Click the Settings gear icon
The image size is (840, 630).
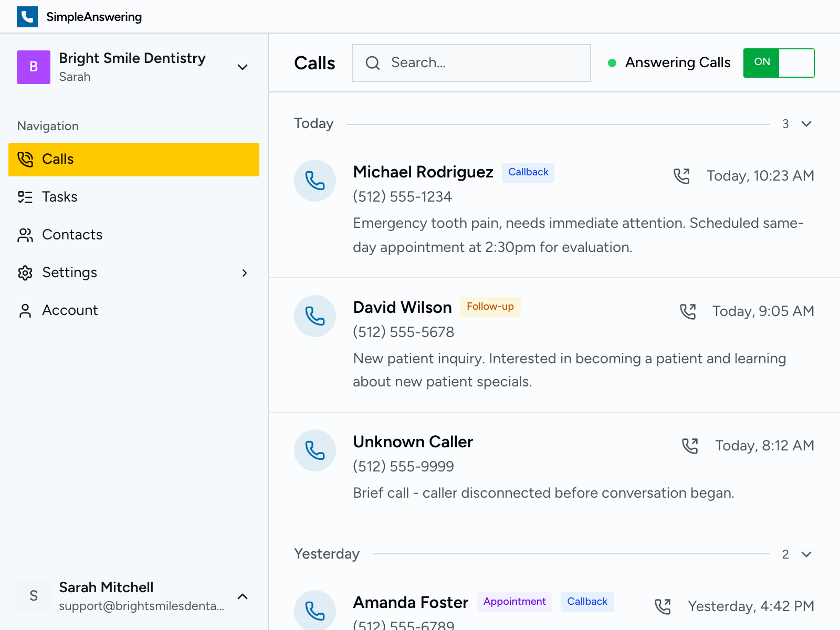coord(25,272)
